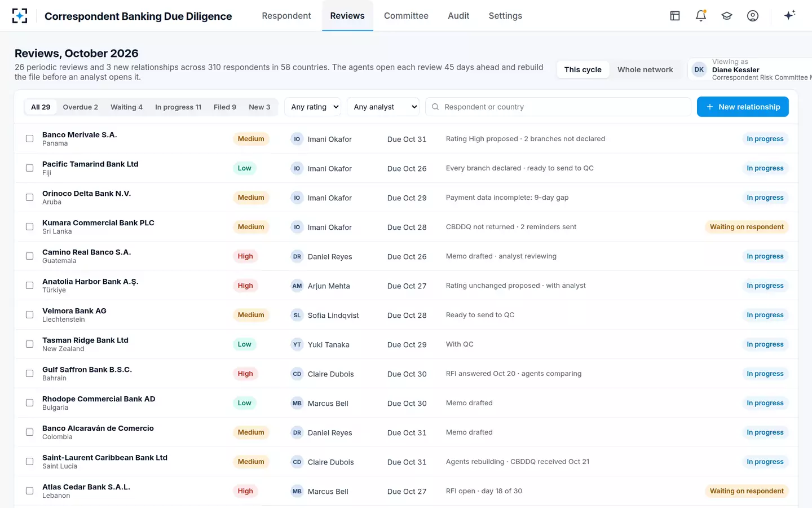
Task: Open Atlas Cedar Bank S.A.L. review
Action: [86, 487]
